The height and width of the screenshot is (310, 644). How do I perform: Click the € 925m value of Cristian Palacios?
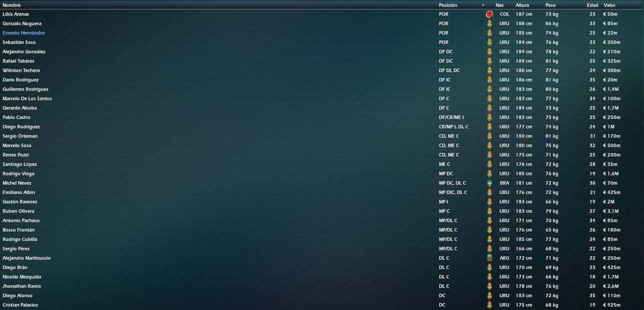[x=612, y=305]
